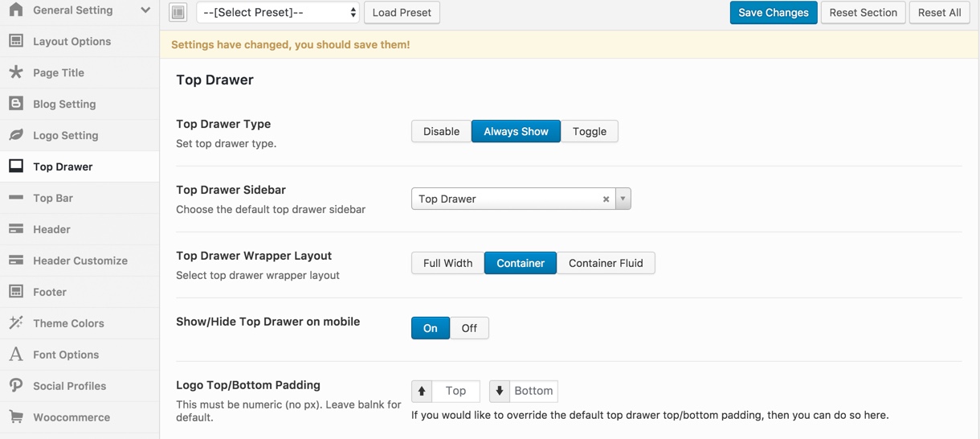Turn Off top drawer on mobile
This screenshot has height=439, width=980.
tap(469, 328)
